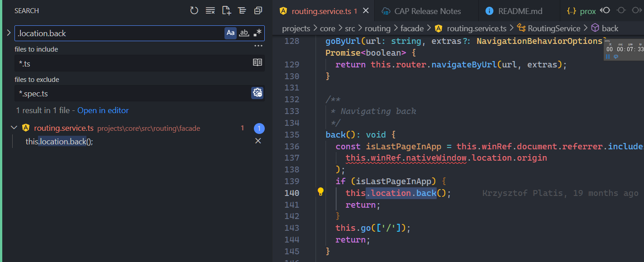Toggle search details ellipsis

[258, 46]
